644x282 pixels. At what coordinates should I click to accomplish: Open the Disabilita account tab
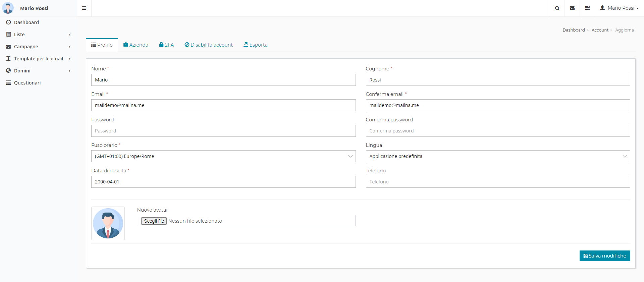click(209, 45)
